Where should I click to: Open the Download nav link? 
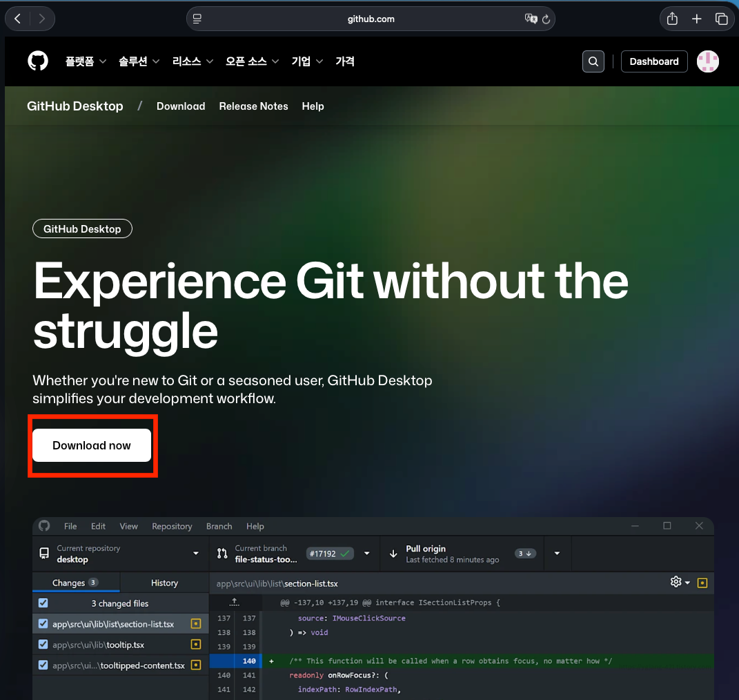[x=181, y=106]
